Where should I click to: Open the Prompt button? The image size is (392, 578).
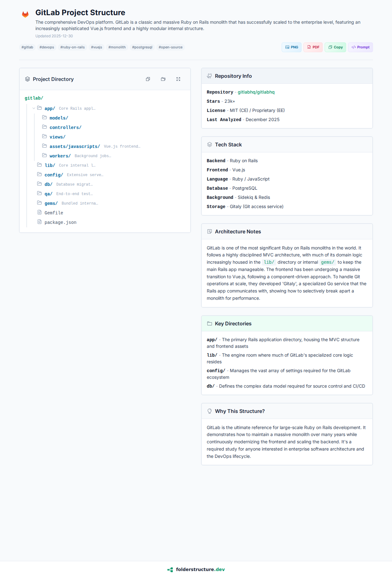360,47
